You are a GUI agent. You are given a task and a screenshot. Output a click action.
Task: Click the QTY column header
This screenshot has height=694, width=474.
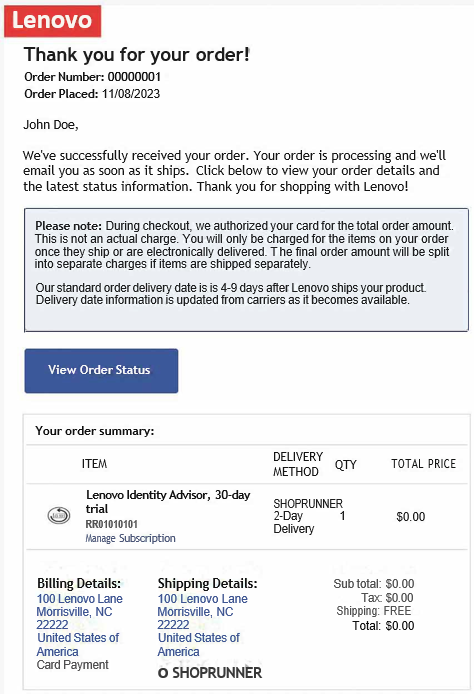(x=346, y=465)
